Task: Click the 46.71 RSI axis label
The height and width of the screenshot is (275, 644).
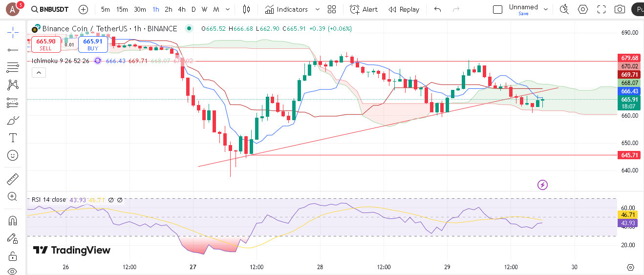Action: [x=627, y=215]
